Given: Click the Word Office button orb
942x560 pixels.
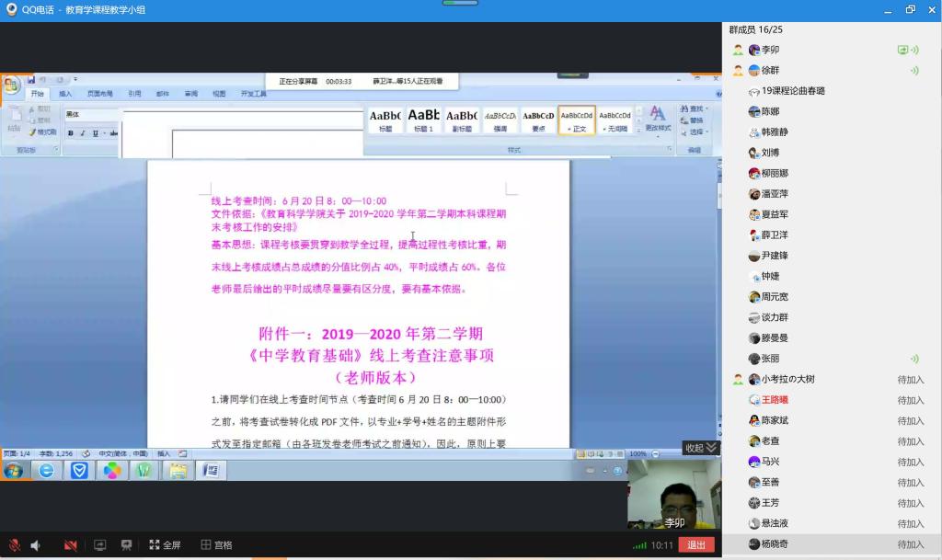Looking at the screenshot, I should pyautogui.click(x=11, y=86).
